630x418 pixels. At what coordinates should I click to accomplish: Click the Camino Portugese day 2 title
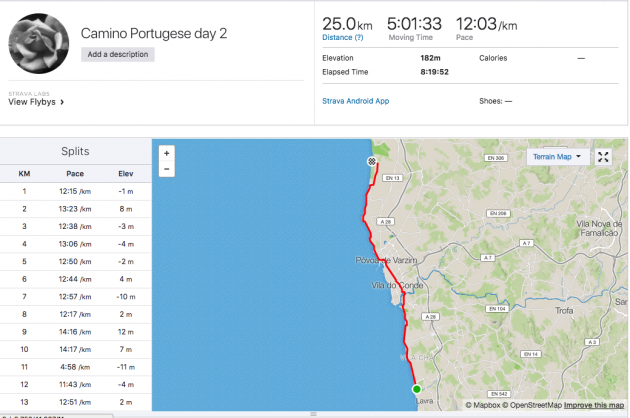(x=154, y=33)
